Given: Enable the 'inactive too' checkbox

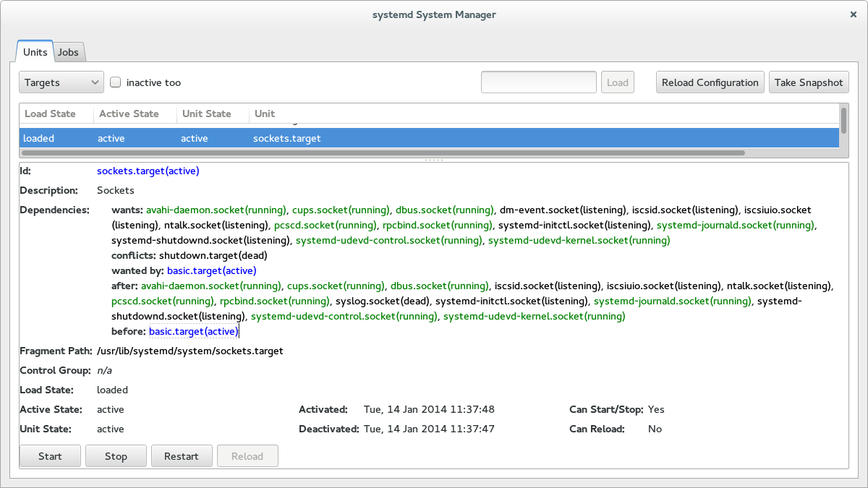Looking at the screenshot, I should (x=116, y=82).
